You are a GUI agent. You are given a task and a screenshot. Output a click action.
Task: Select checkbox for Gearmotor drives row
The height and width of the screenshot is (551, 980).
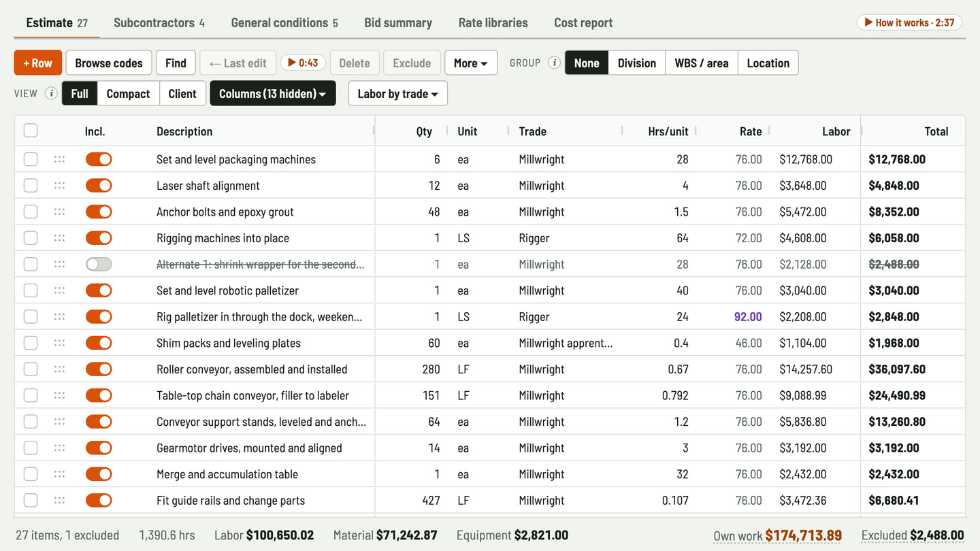pyautogui.click(x=31, y=448)
